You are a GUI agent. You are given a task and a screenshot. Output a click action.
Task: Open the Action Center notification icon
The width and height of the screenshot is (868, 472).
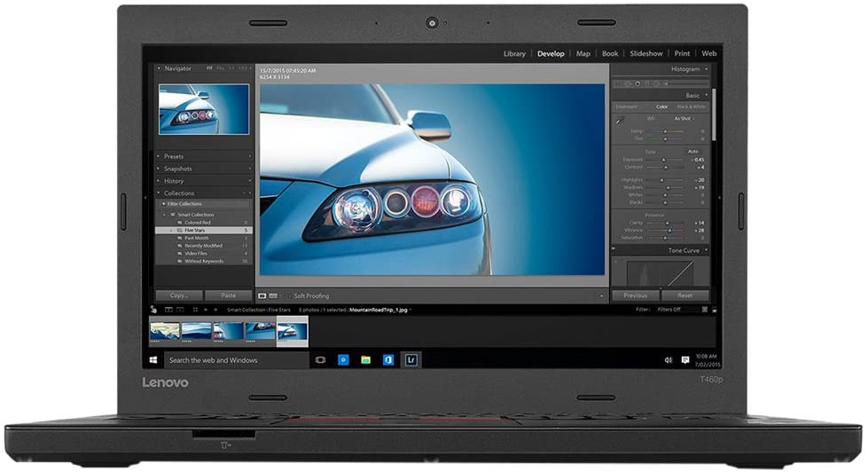point(684,360)
